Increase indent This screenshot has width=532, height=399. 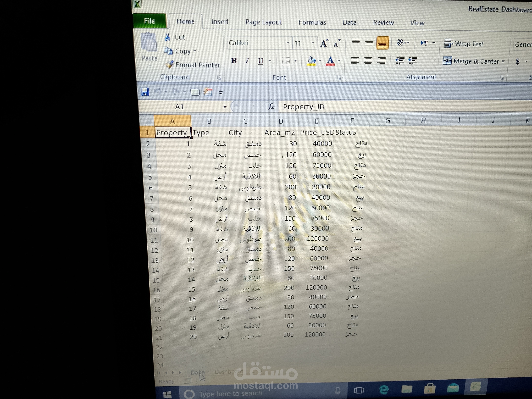tap(413, 61)
